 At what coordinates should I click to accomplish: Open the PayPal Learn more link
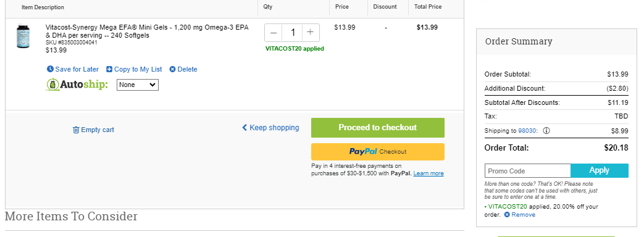(x=429, y=173)
